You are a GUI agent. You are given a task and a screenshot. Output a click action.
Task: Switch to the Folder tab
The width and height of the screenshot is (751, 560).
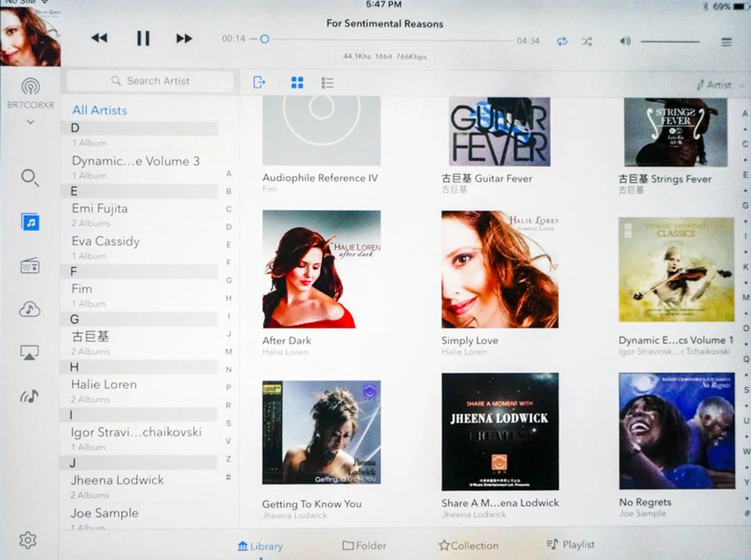tap(364, 545)
